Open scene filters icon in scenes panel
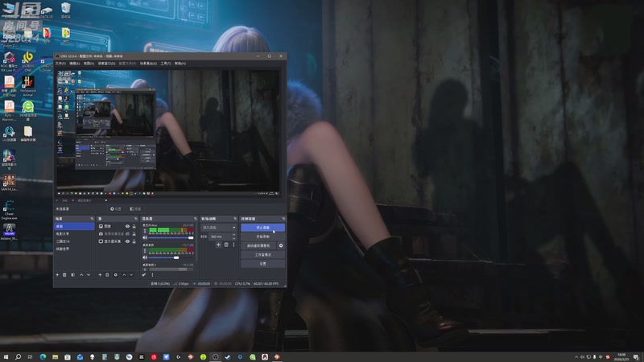 coord(73,274)
